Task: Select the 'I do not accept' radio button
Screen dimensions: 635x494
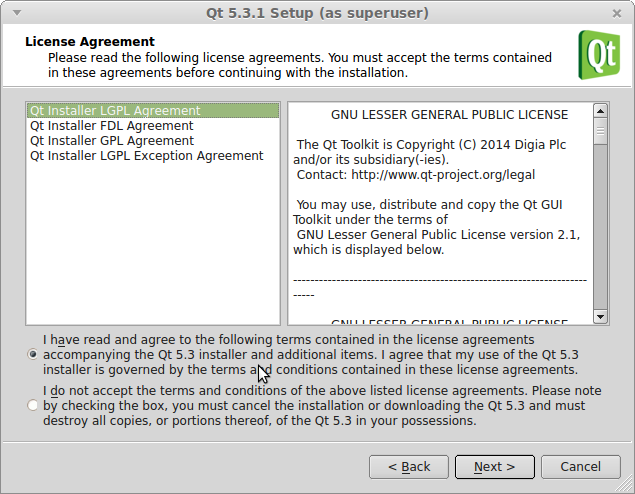Action: click(x=32, y=405)
